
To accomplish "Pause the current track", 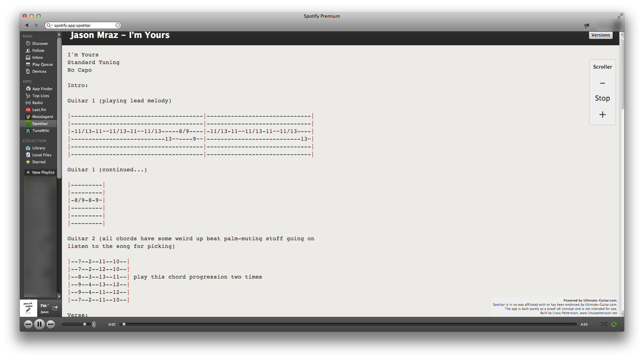I will (39, 324).
